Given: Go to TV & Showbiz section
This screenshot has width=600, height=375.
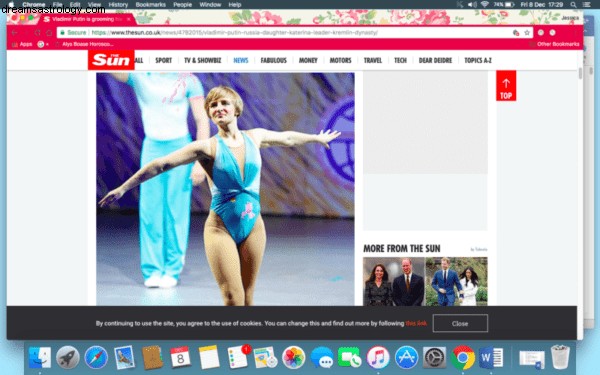Looking at the screenshot, I should [x=203, y=60].
